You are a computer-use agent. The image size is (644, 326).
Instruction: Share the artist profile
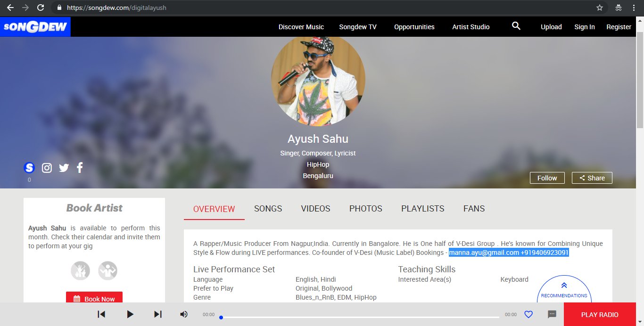click(592, 178)
